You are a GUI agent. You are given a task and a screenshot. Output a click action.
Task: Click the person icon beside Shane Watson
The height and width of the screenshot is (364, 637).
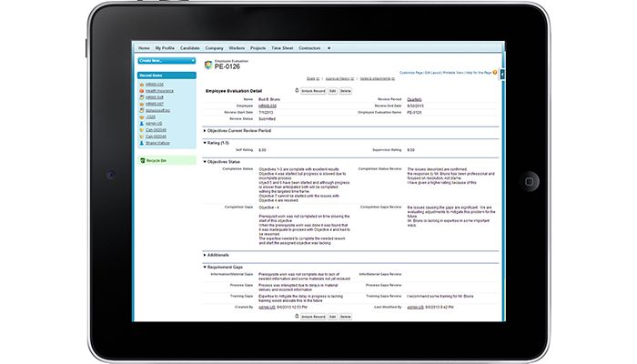pyautogui.click(x=141, y=143)
